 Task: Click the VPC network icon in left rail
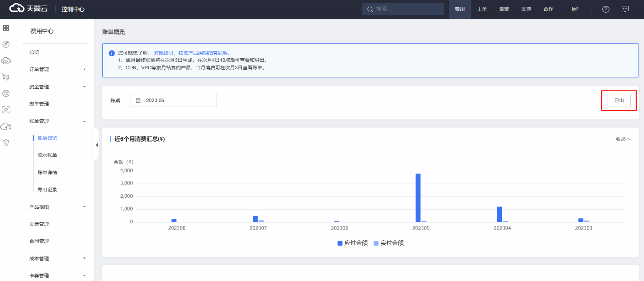point(6,77)
